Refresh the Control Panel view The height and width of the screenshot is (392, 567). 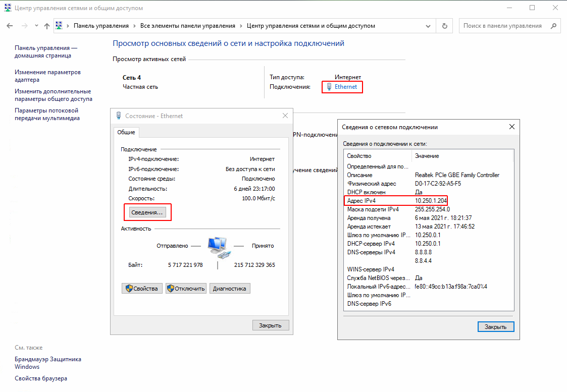coord(444,26)
